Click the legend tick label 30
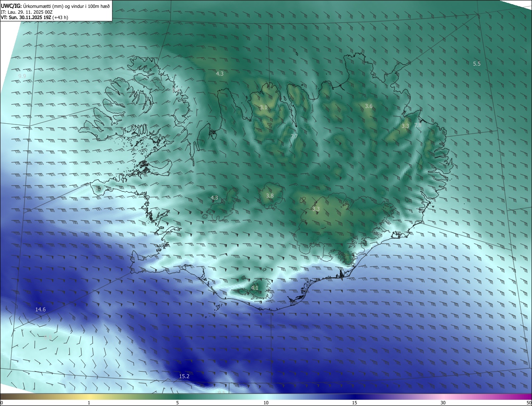532x406 pixels. pos(443,403)
